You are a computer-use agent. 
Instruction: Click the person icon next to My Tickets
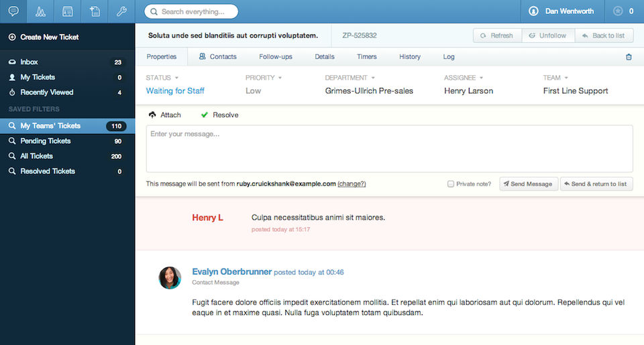click(12, 77)
